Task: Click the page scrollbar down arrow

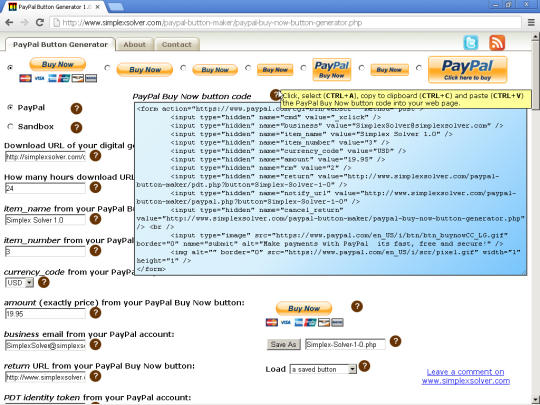Action: (536, 399)
